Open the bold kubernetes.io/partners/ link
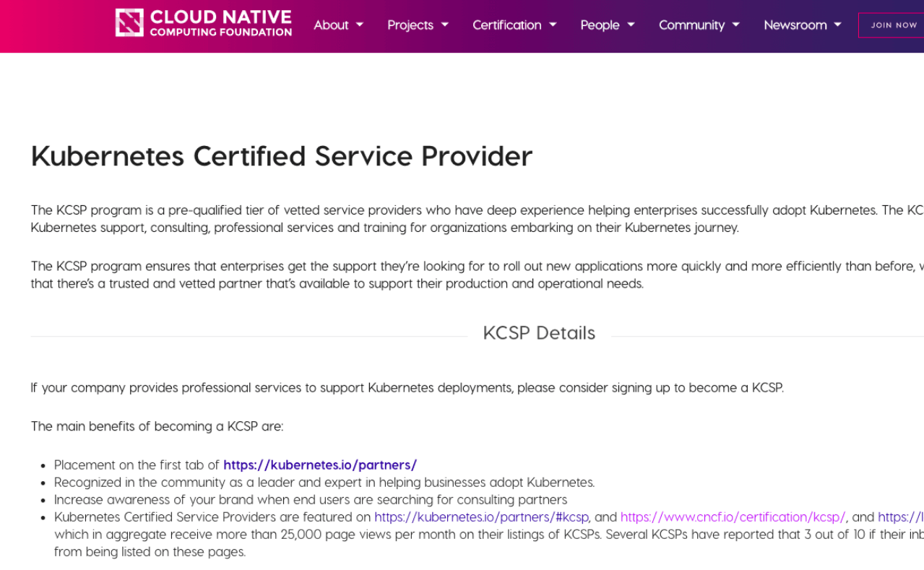 tap(320, 465)
